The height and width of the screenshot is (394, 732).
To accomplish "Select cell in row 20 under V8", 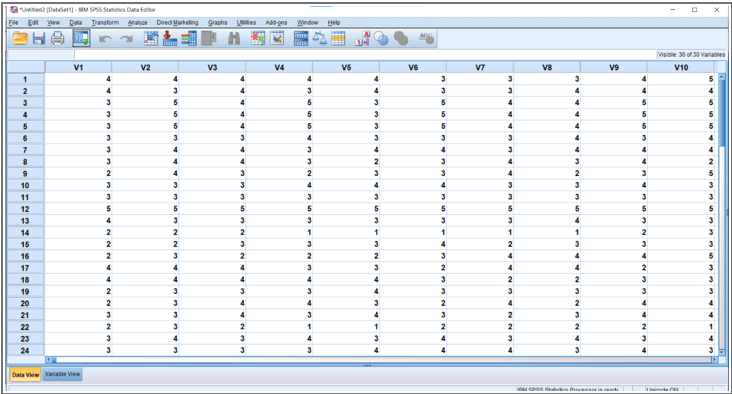I will point(547,303).
